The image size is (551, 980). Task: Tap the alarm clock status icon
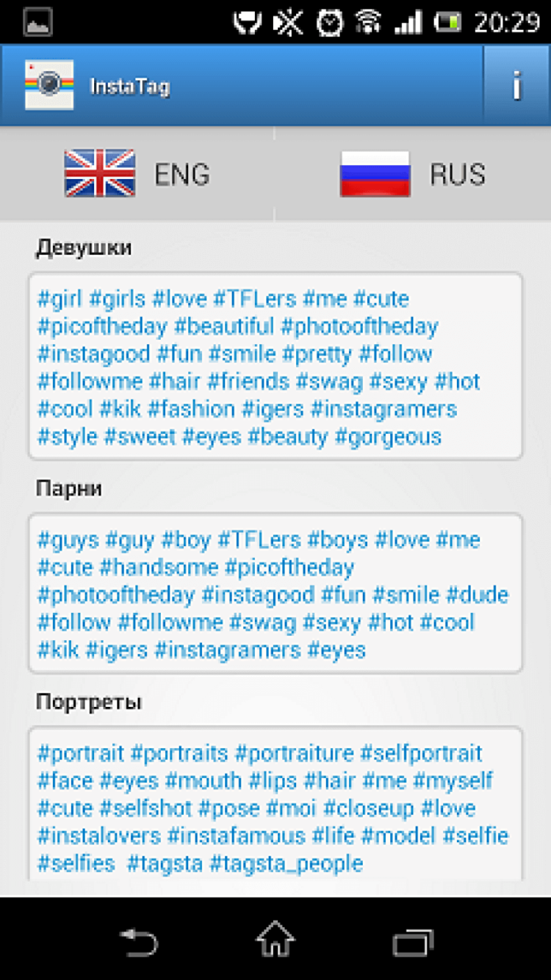coord(330,23)
